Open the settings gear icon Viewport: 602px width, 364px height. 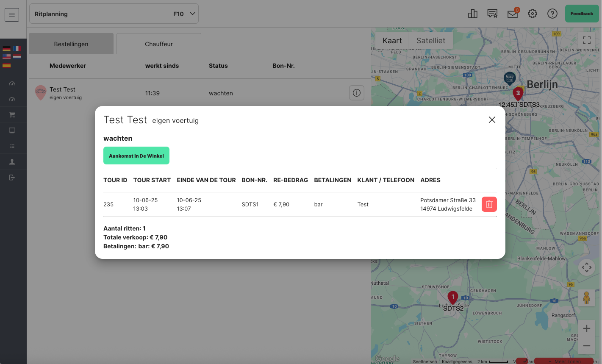533,14
